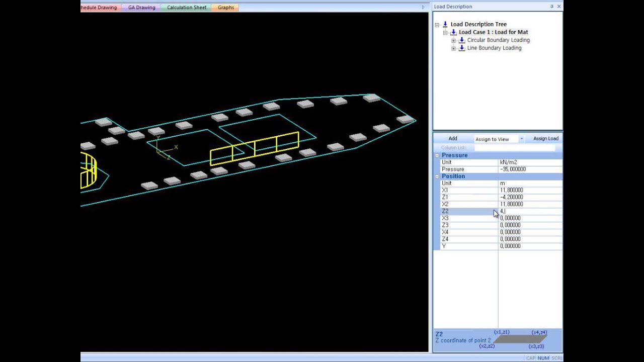This screenshot has height=362, width=644.
Task: Click the Circular Boundary Loading icon
Action: click(x=462, y=40)
